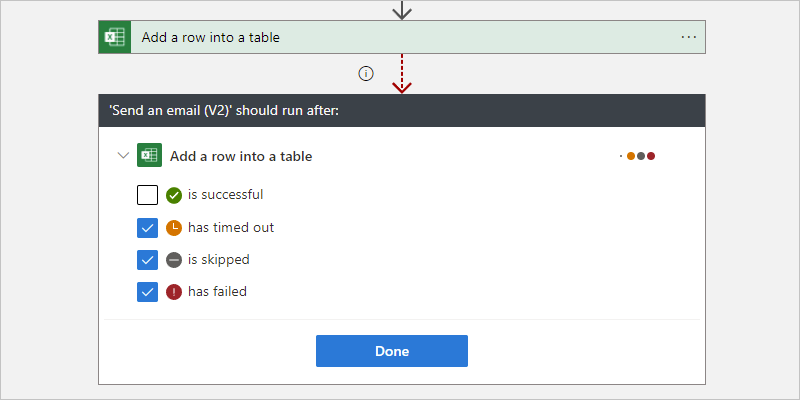Click the dark red status dot indicator

tap(651, 156)
